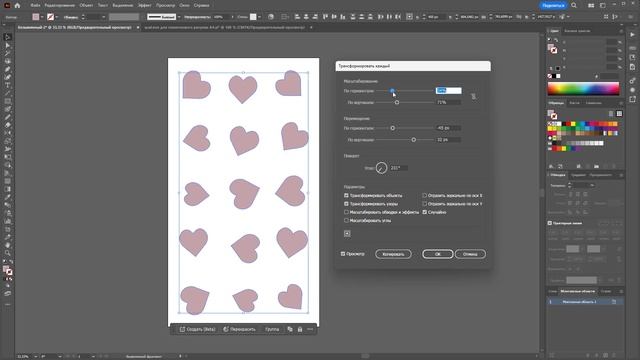Viewport: 640px width, 360px height.
Task: Click the recolor artwork globe icon in the control bar
Action: pos(271,17)
